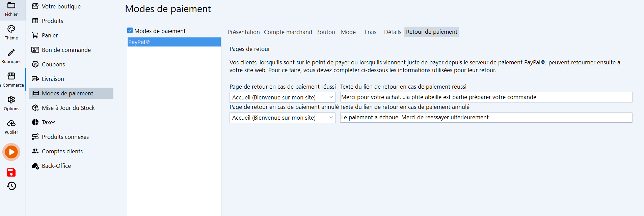Click the Modes de paiement card icon
Viewport: 644px width, 216px height.
[35, 93]
